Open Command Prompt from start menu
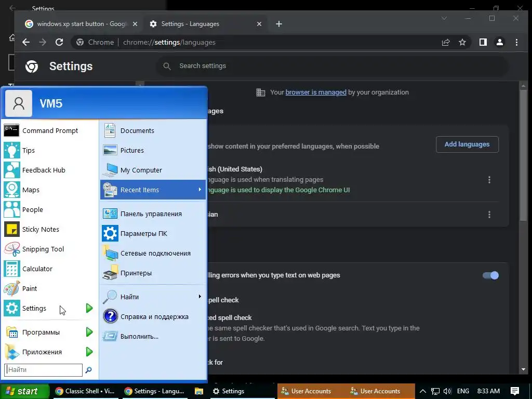The image size is (532, 399). click(x=49, y=130)
